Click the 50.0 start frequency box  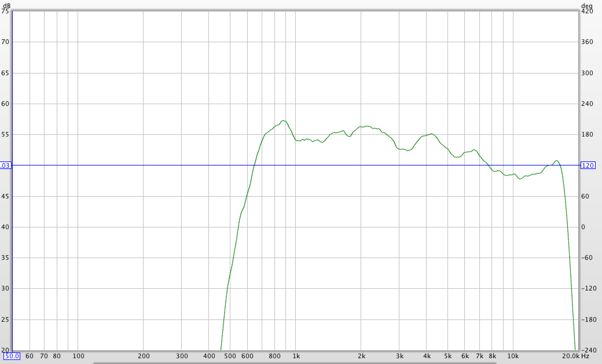coord(12,356)
